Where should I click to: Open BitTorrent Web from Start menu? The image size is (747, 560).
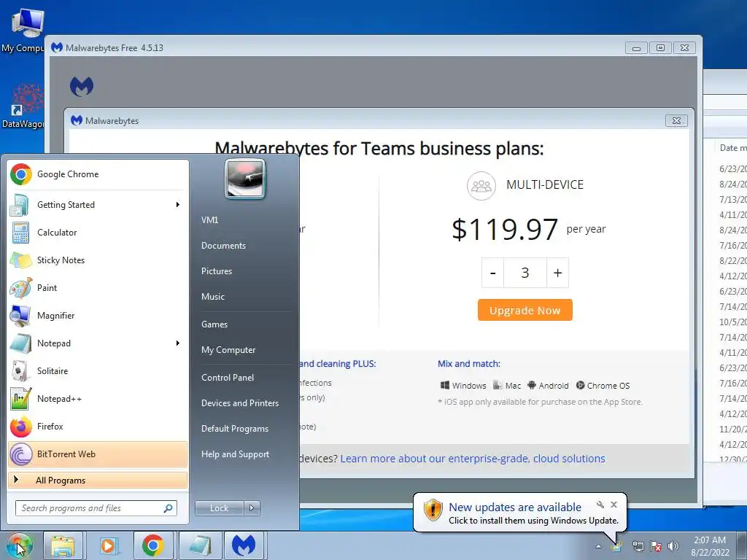tap(98, 454)
